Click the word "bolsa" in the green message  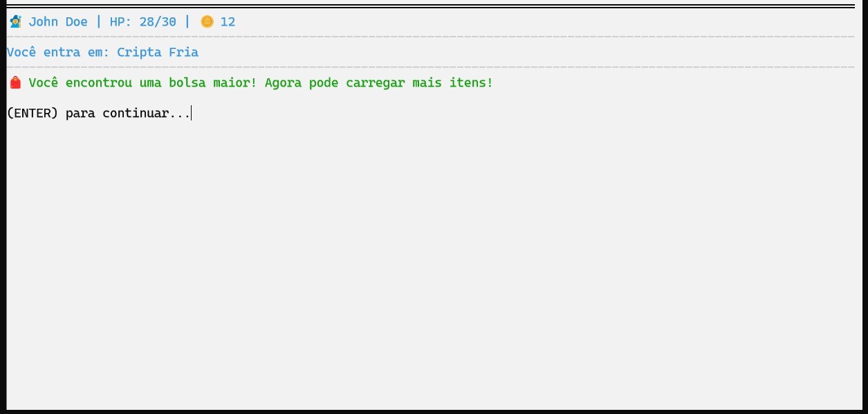click(187, 83)
